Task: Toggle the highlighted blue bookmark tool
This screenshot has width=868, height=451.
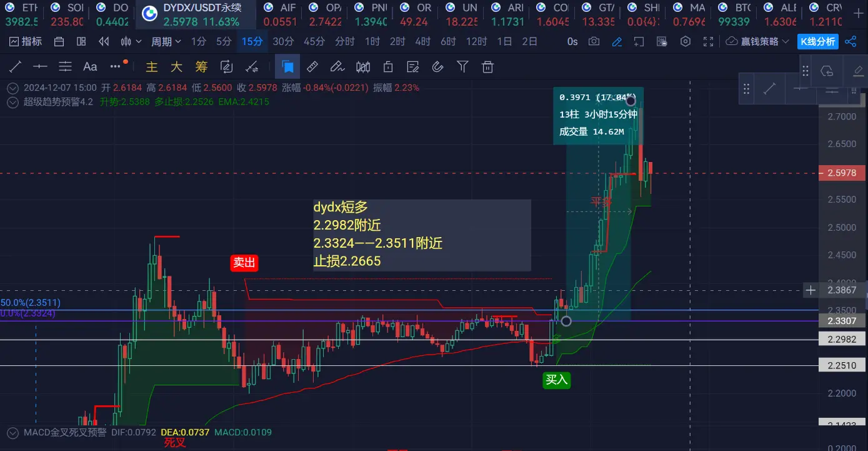Action: 287,66
